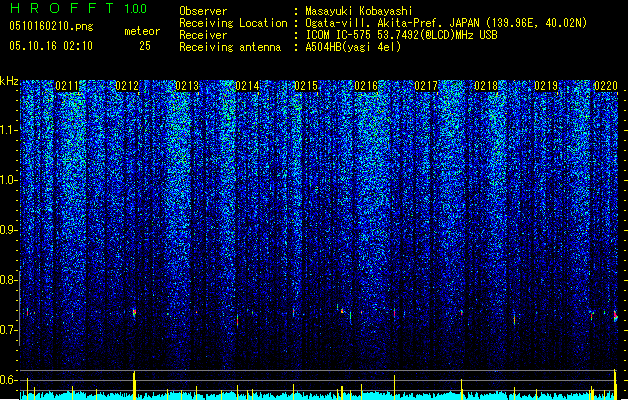The height and width of the screenshot is (400, 629).
Task: Select ICOM IC-575 53.7492 MHz USB text
Action: click(401, 35)
